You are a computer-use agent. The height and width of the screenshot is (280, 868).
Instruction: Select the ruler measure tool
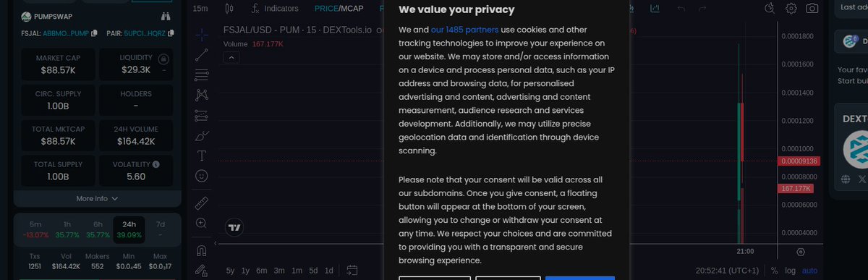tap(202, 203)
